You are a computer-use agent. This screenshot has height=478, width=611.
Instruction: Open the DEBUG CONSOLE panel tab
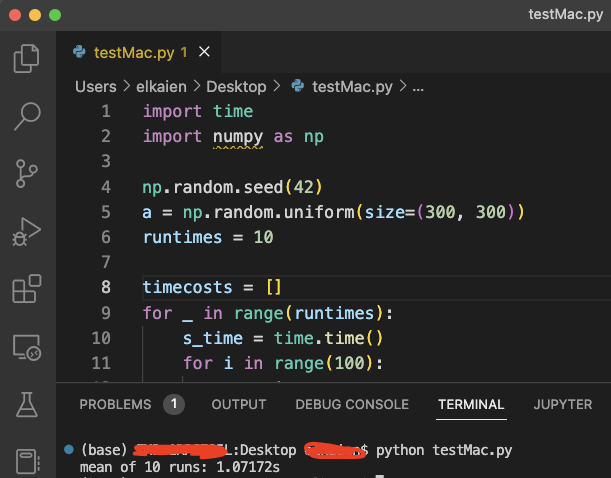352,404
